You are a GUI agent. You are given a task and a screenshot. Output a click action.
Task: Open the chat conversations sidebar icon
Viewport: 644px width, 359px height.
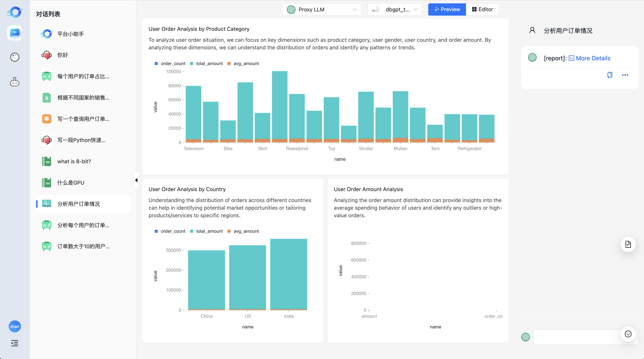[x=15, y=32]
